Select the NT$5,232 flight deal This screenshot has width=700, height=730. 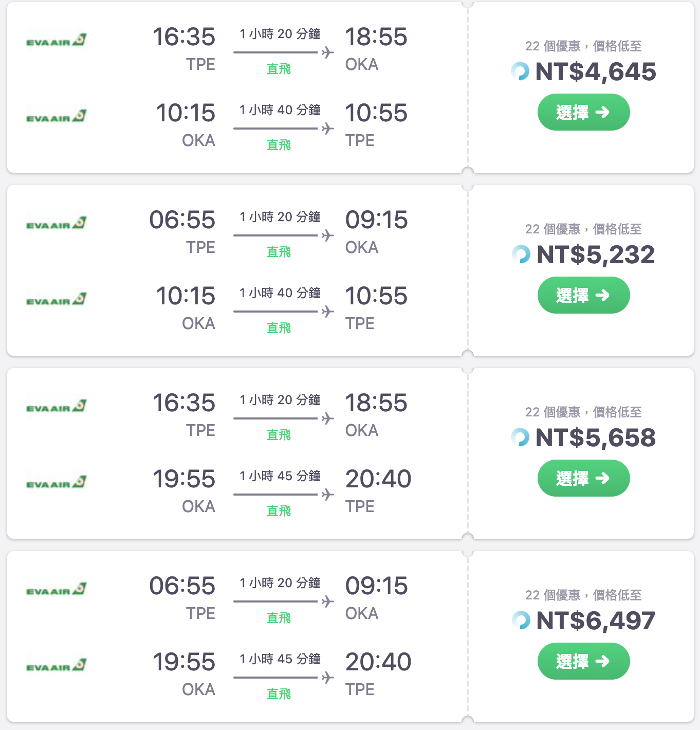tap(583, 295)
